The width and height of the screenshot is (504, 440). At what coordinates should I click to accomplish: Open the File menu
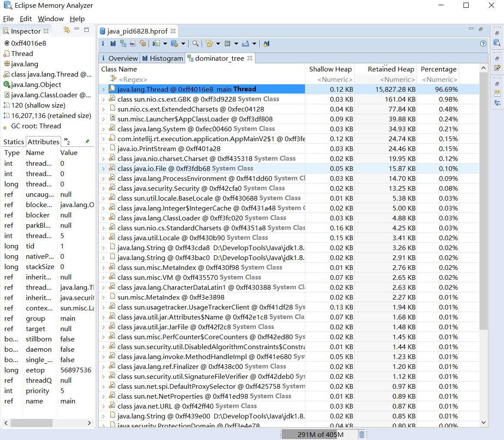click(x=8, y=19)
